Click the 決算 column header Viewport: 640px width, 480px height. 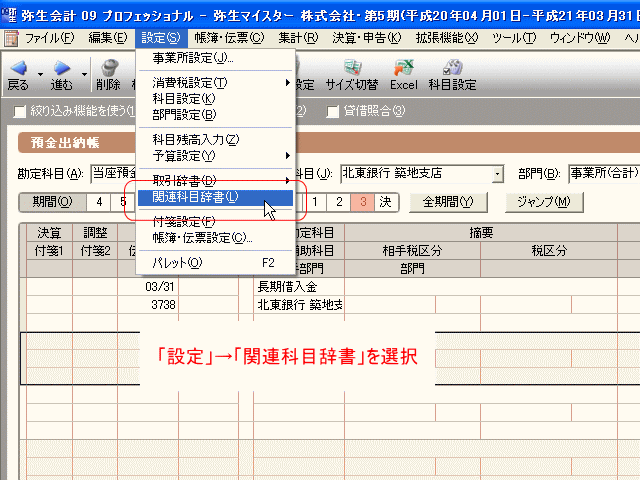tap(49, 233)
